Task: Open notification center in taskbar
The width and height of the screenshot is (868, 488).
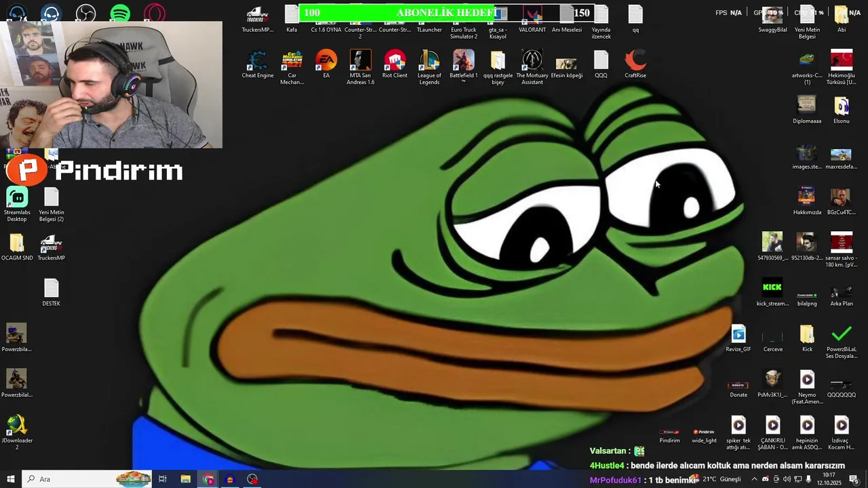Action: coord(854,479)
